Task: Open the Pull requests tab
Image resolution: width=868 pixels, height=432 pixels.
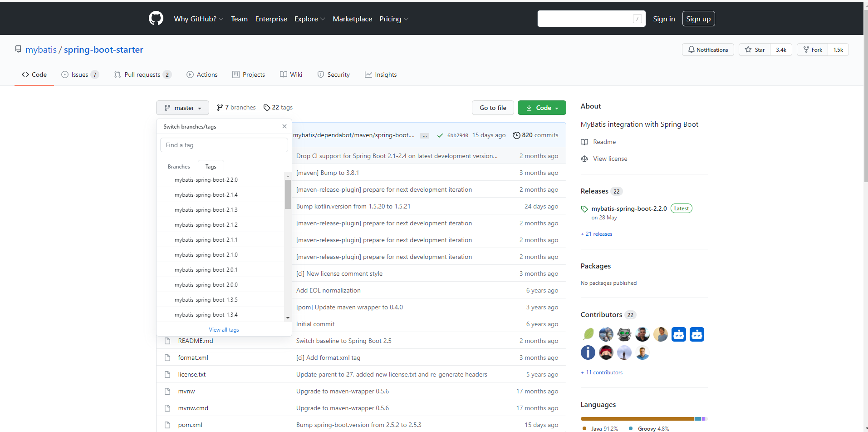Action: click(142, 75)
